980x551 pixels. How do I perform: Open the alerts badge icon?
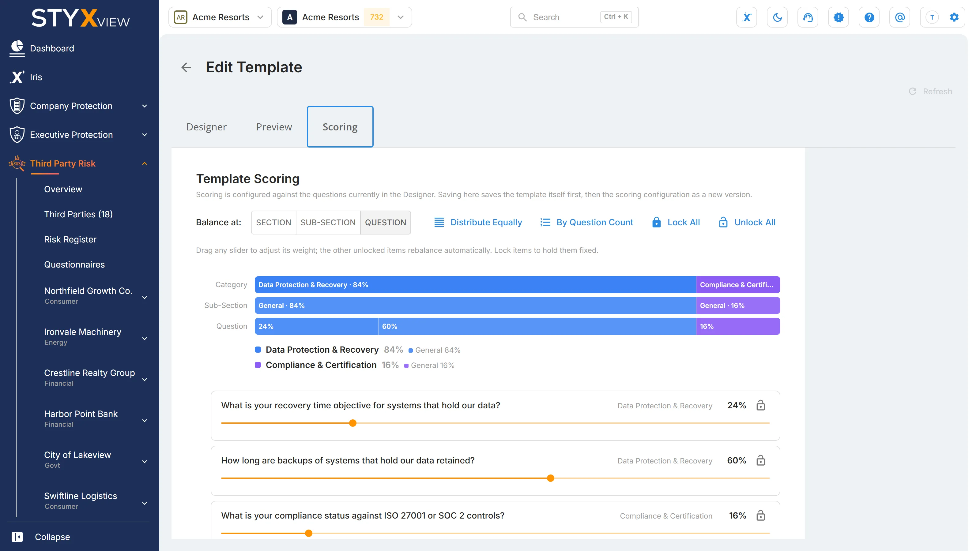pos(839,17)
